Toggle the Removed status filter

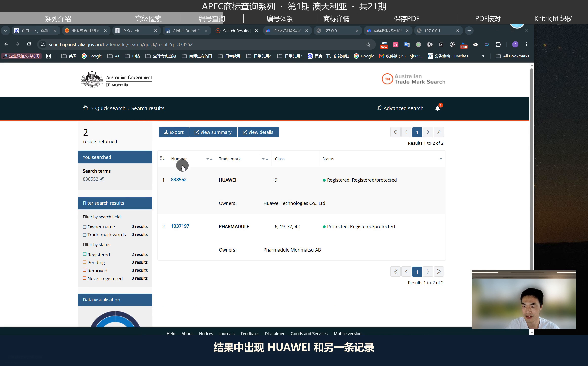click(x=85, y=270)
